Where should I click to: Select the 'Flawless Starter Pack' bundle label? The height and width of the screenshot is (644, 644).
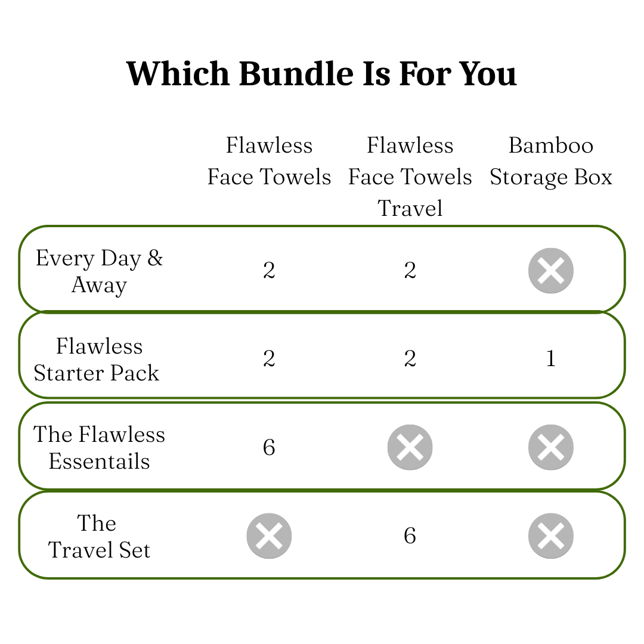tap(97, 360)
